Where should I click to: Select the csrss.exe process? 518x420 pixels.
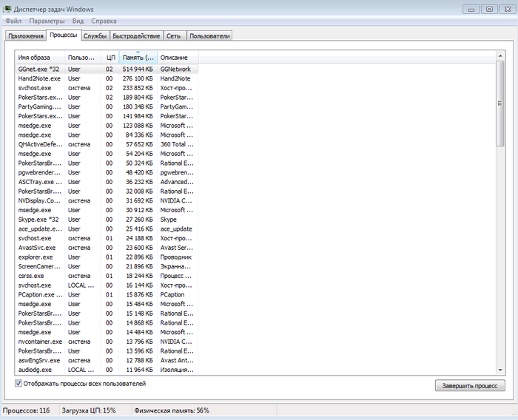coord(107,276)
